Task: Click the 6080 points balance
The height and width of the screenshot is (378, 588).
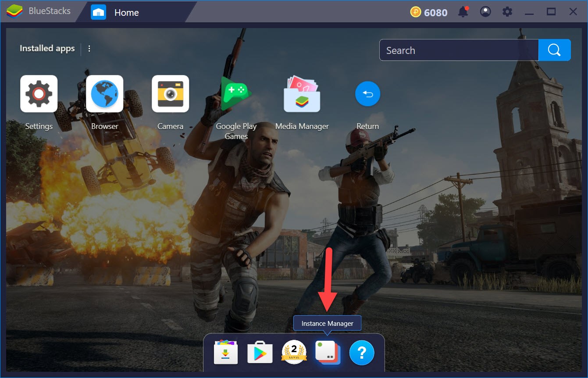Action: (436, 12)
